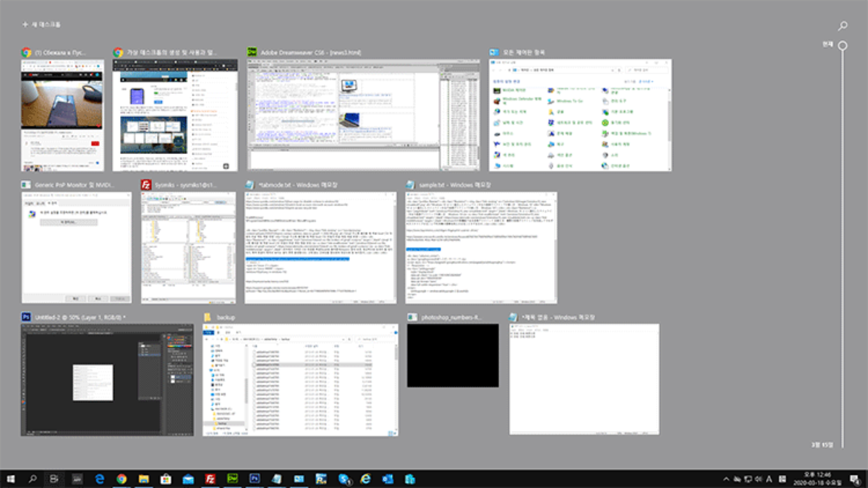Click the search magnifier at top right
Screen dimensions: 868x488
(841, 24)
